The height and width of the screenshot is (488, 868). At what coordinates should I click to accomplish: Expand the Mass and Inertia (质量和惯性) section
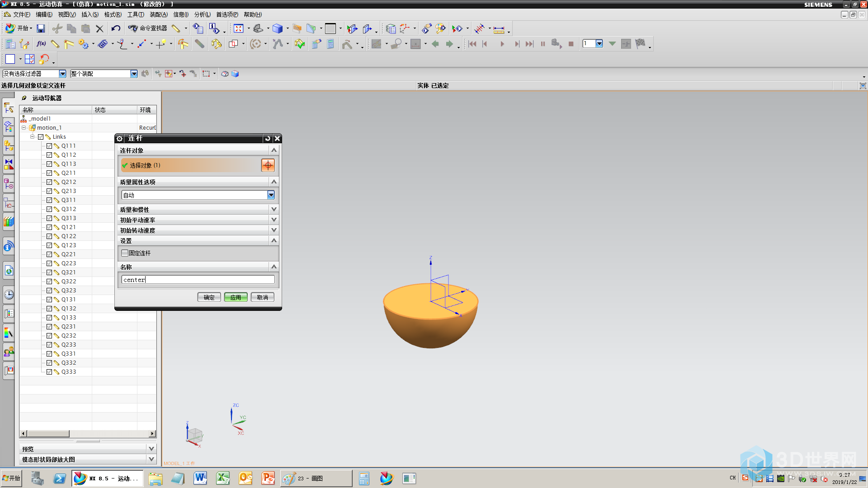pyautogui.click(x=198, y=209)
